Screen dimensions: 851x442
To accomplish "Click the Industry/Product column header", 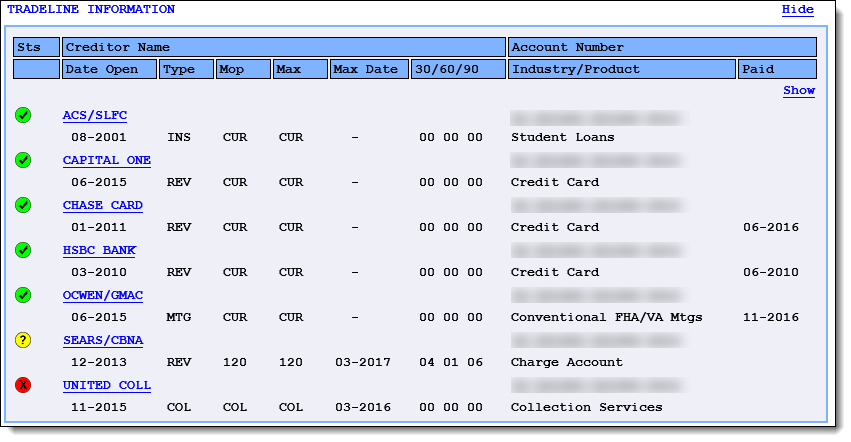I will click(622, 70).
